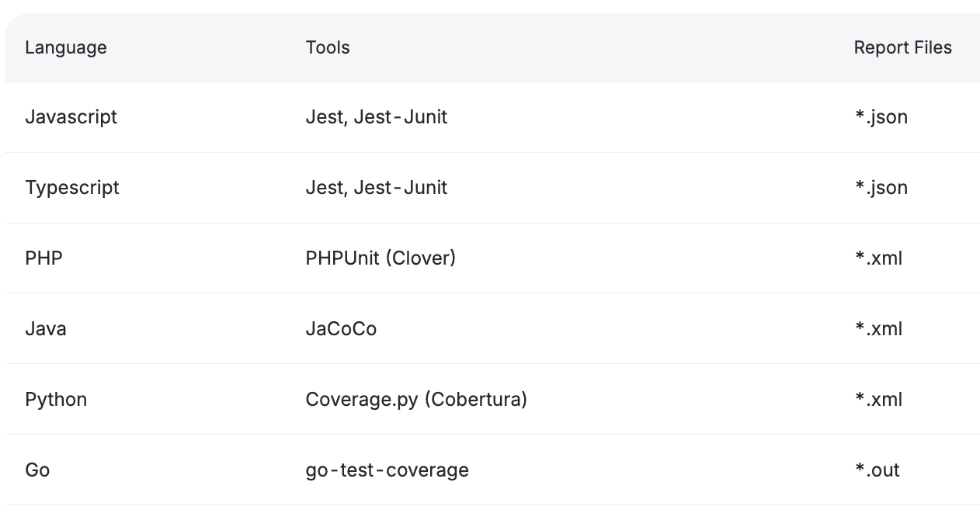Select Jest, Jest-Junit in the Typescript row
The height and width of the screenshot is (520, 980).
(x=377, y=188)
